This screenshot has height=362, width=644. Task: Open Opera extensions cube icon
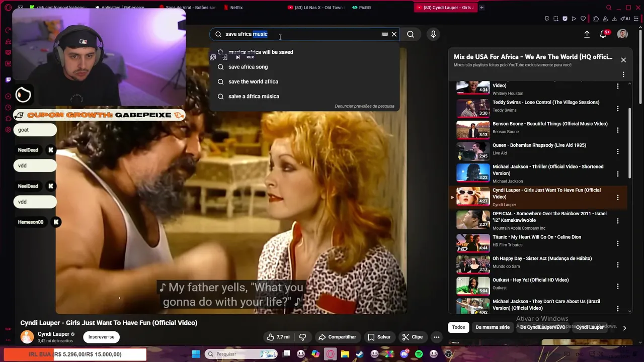(x=596, y=19)
